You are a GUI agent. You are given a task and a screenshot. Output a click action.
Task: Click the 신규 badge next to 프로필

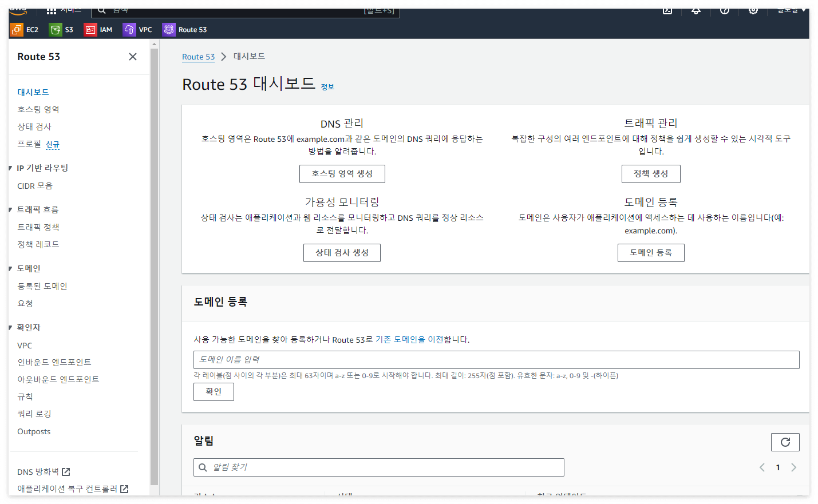[53, 144]
